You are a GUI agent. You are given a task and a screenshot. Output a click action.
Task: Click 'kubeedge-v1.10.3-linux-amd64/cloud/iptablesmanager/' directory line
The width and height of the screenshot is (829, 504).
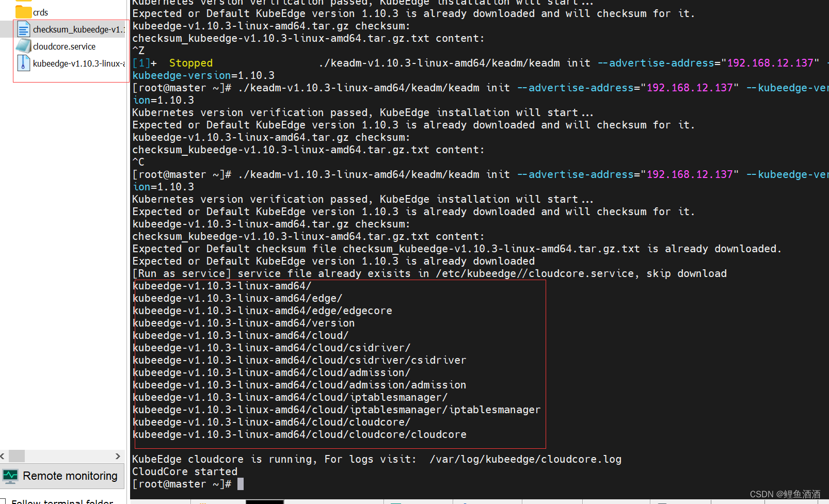coord(290,397)
